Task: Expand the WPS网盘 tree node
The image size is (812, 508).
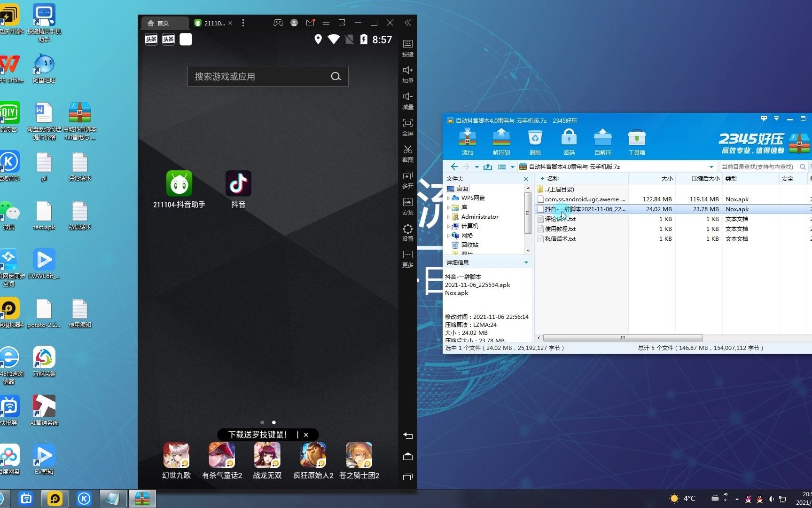Action: click(x=448, y=198)
